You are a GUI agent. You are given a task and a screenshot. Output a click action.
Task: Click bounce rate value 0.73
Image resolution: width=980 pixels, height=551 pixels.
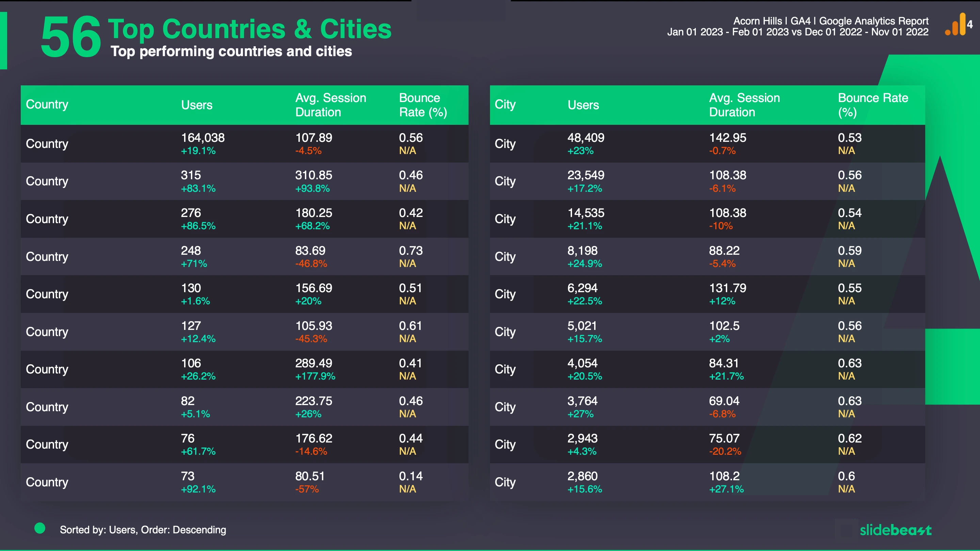[x=411, y=251]
